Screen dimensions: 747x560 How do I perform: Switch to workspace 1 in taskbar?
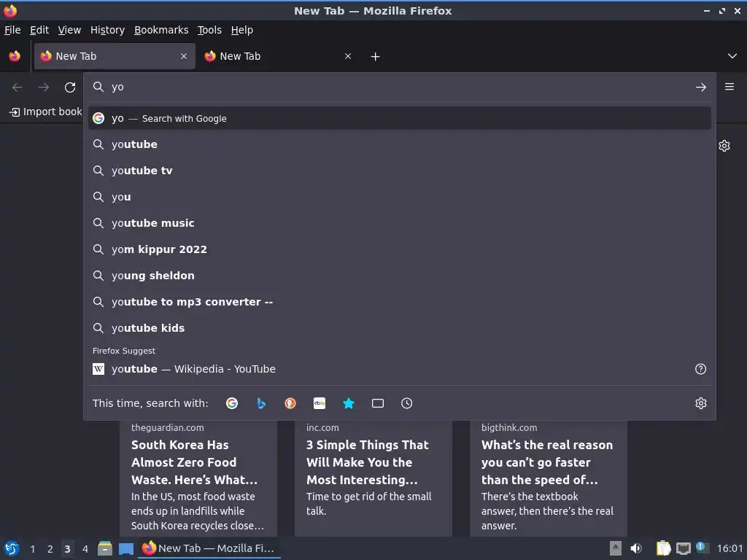32,549
